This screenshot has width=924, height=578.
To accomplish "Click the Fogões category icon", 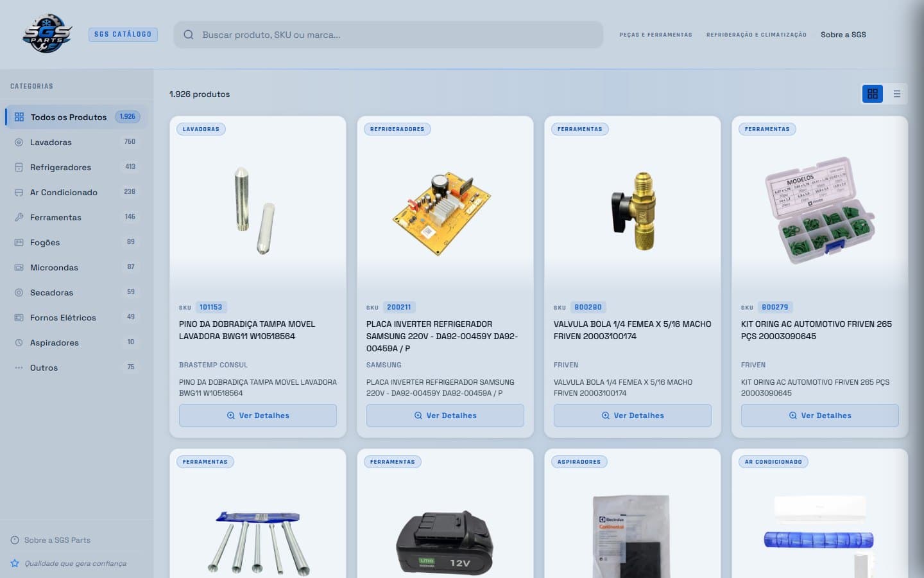I will (19, 242).
